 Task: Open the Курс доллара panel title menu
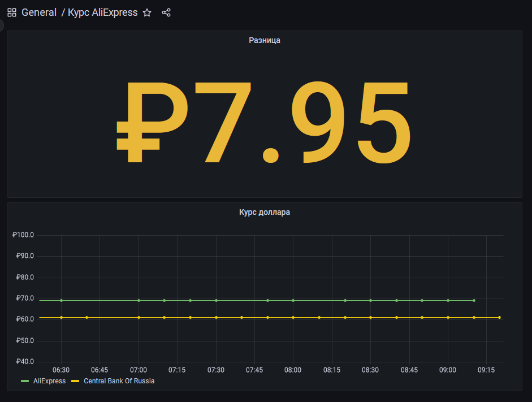265,213
